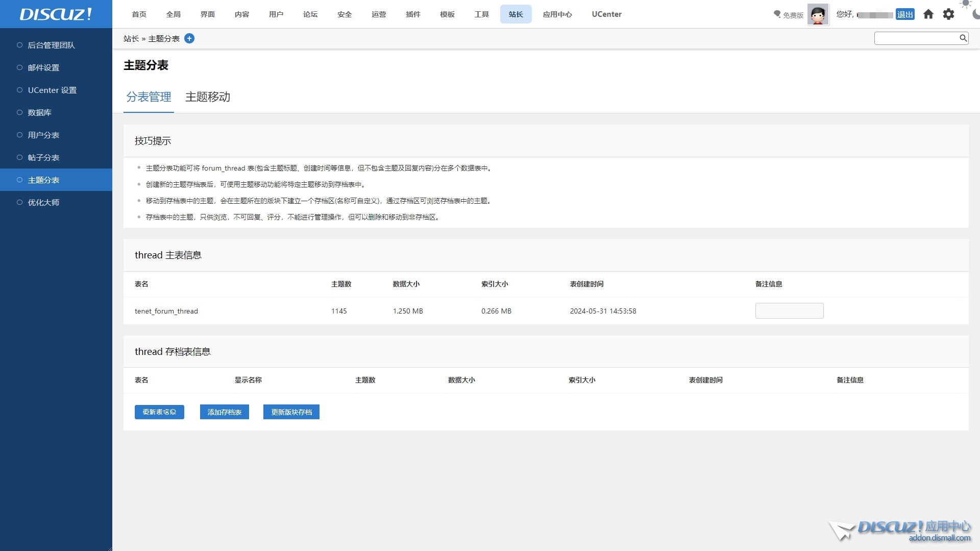Open the 论坛 top menu
Screen dimensions: 980x551
(310, 14)
